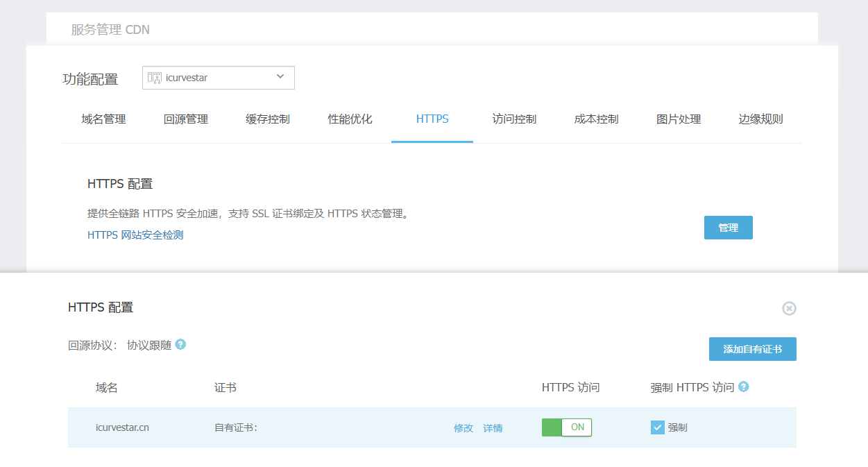This screenshot has width=868, height=467.
Task: Click 添加自有证书 button
Action: (752, 349)
